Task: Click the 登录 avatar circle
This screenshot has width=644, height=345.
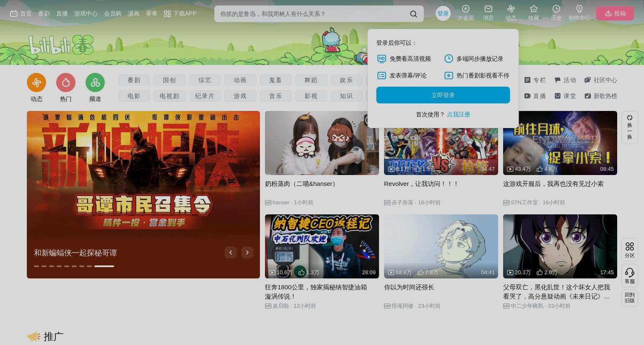Action: pyautogui.click(x=443, y=13)
